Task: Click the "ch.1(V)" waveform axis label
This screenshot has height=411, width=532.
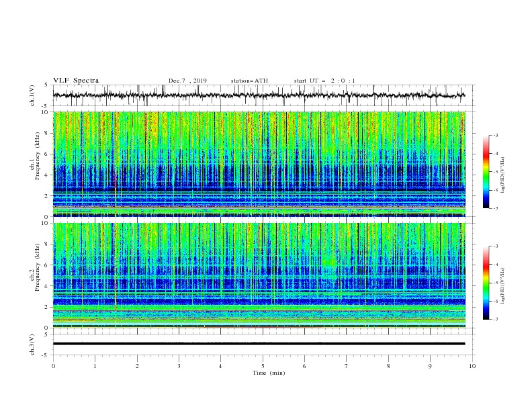Action: [x=32, y=95]
